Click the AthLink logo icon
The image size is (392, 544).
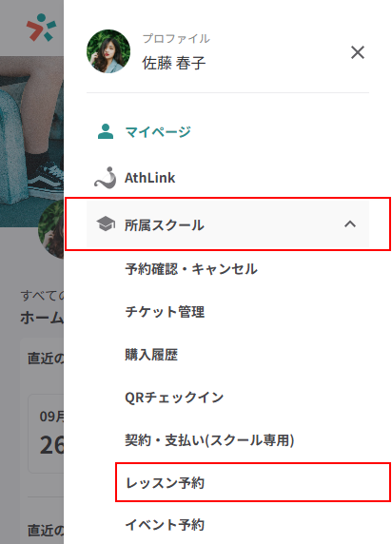click(x=106, y=178)
